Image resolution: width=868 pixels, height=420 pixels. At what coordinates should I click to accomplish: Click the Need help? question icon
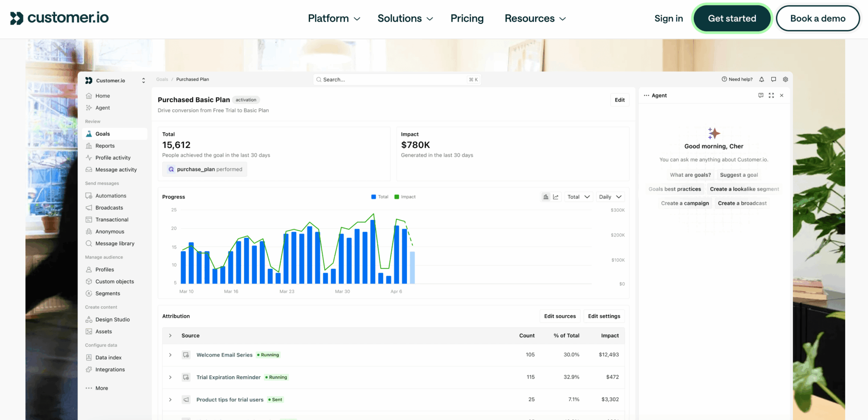pos(724,79)
